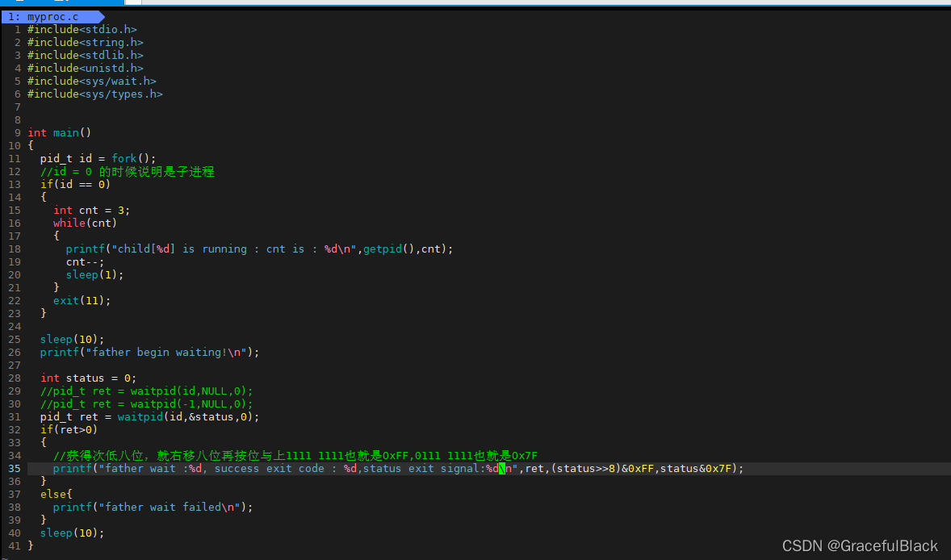Click the printf 'father wait :%d, success' line
951x560 pixels.
(x=399, y=469)
